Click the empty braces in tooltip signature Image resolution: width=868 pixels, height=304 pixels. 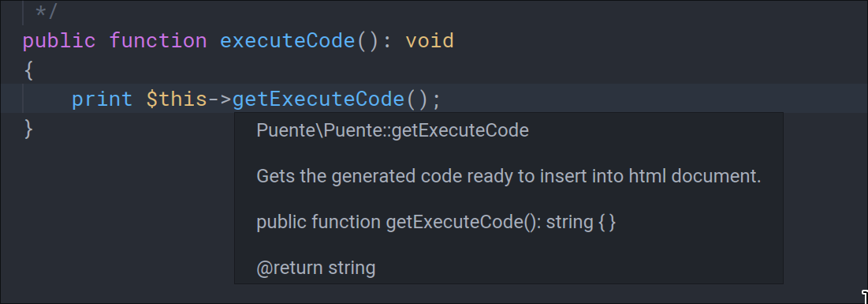point(607,223)
